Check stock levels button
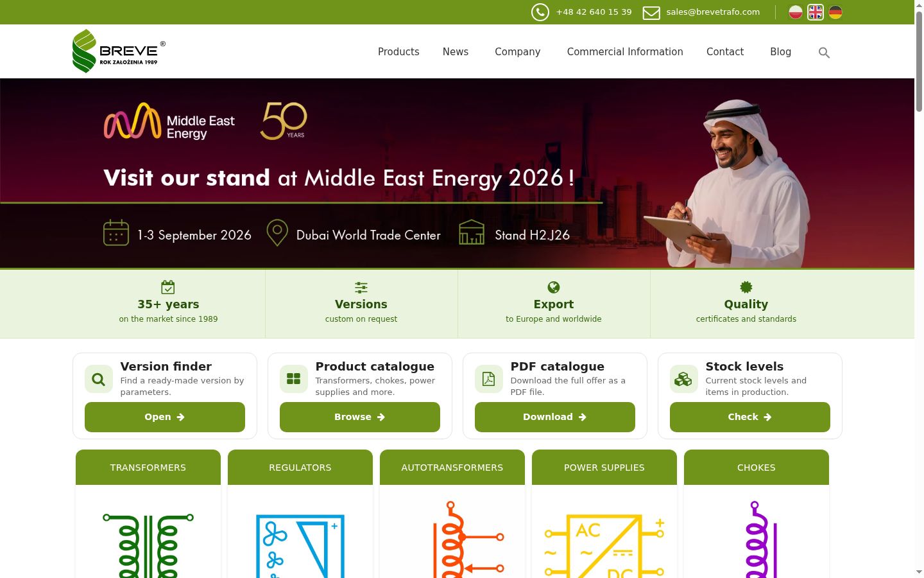This screenshot has height=578, width=924. (x=750, y=417)
